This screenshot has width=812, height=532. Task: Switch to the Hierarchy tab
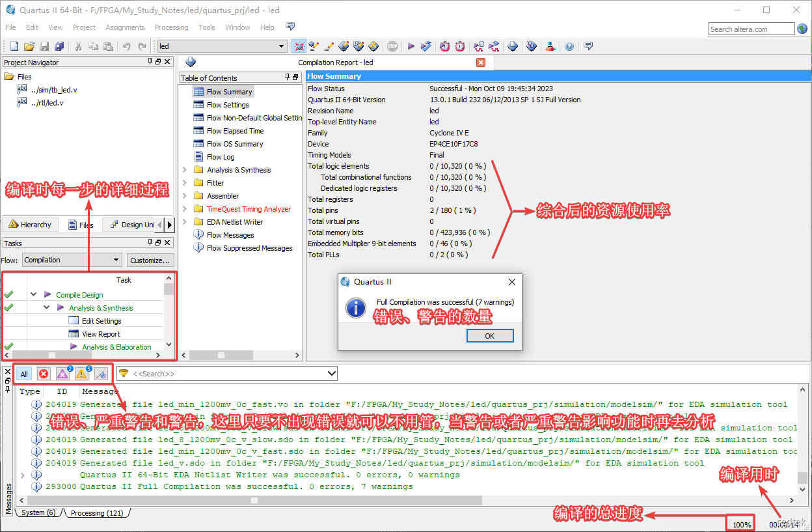coord(30,225)
